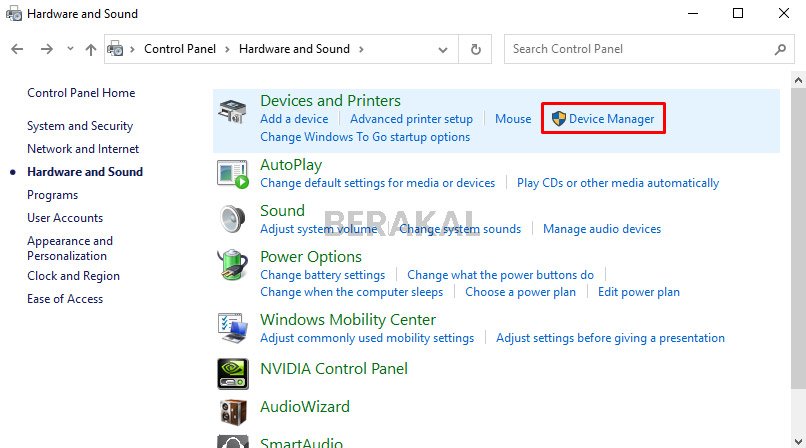
Task: Expand chevron after Hardware and Sound breadcrumb
Action: point(361,49)
